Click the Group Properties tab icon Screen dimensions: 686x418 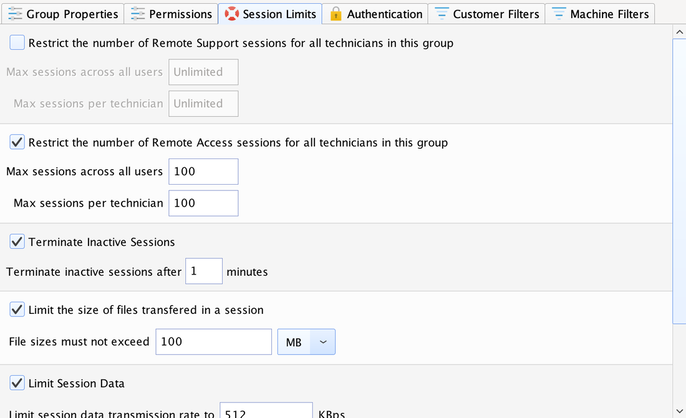15,14
